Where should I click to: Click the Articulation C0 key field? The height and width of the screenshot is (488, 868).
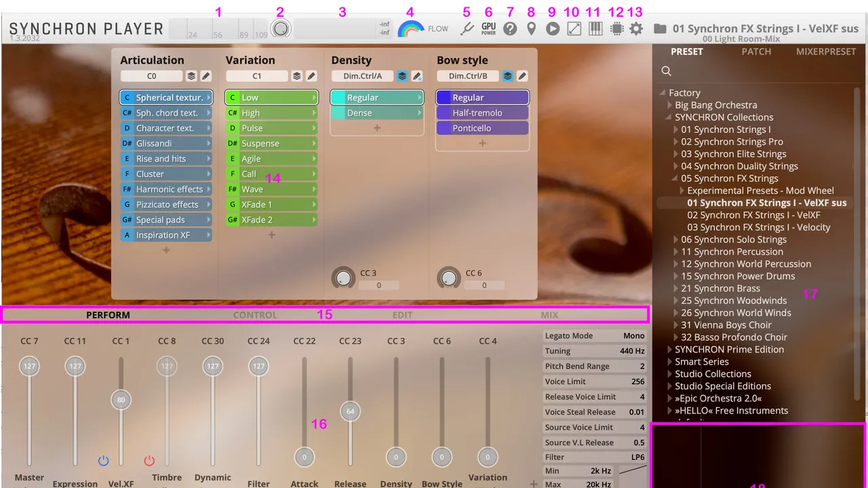coord(152,76)
